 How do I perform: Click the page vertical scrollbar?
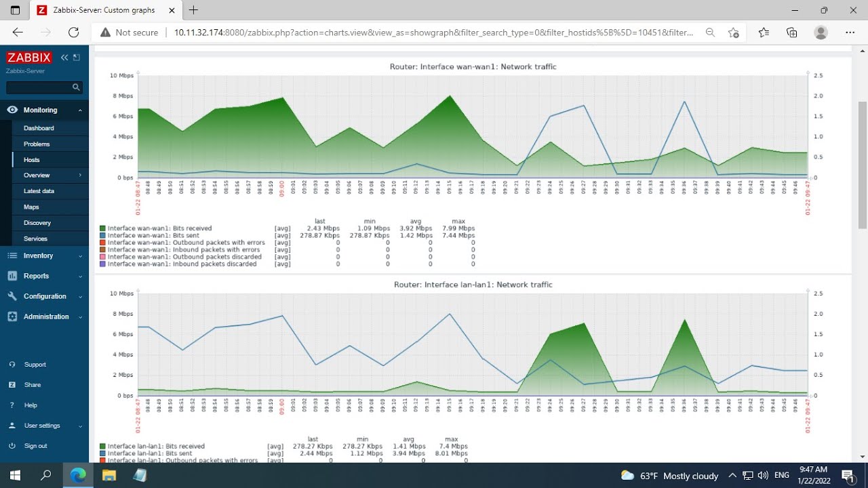863,165
